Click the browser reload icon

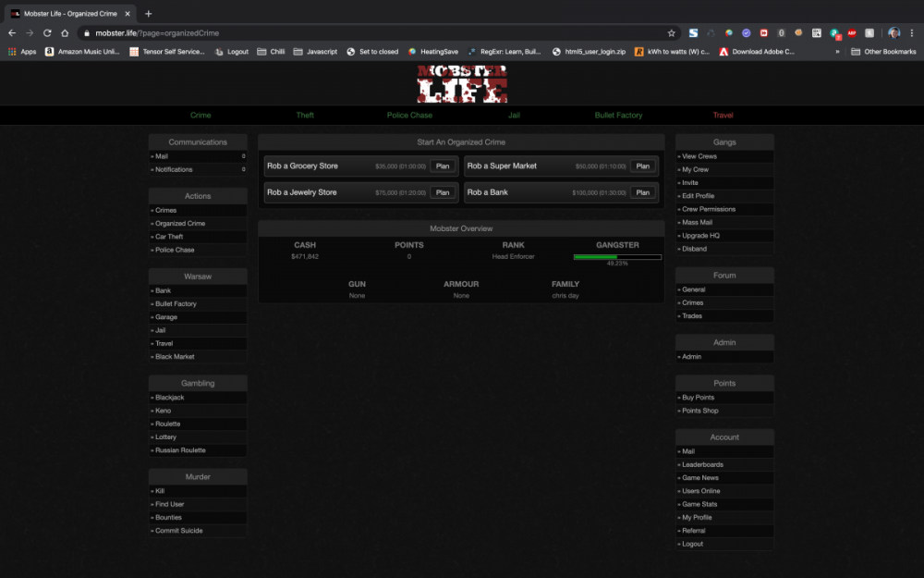47,32
